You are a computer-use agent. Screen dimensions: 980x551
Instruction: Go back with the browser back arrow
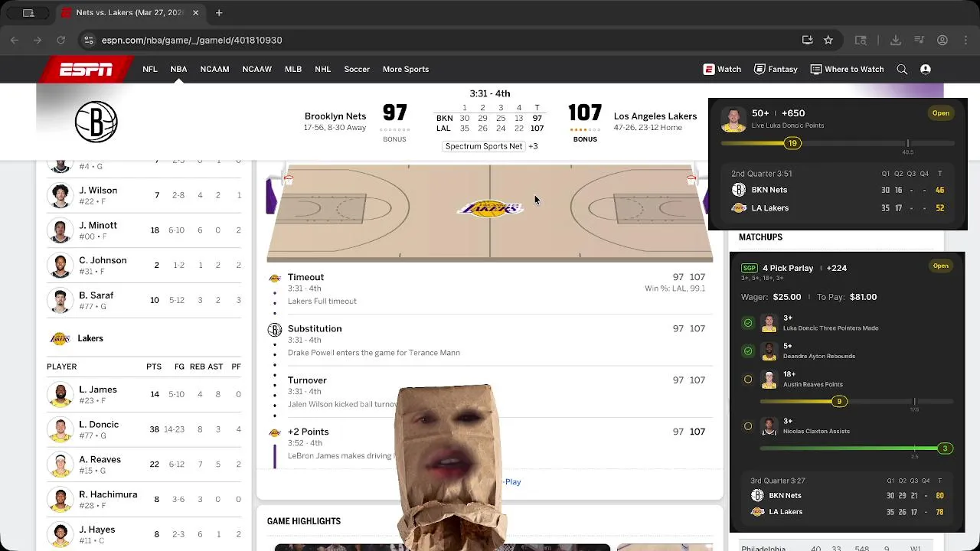click(15, 40)
